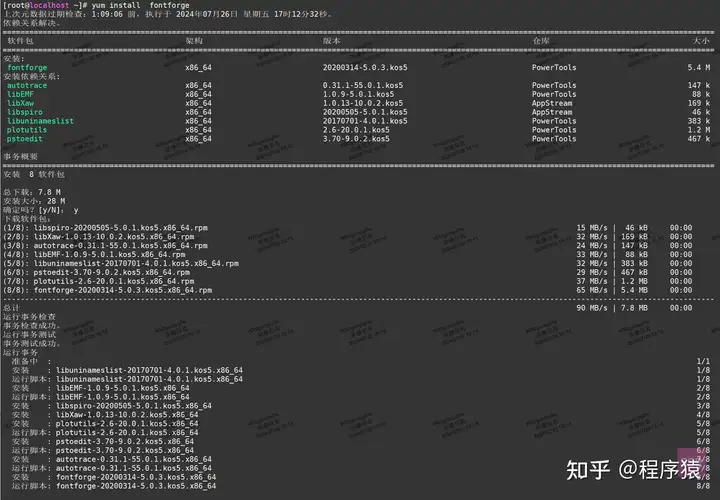Image resolution: width=720 pixels, height=500 pixels.
Task: Select green autotrace package name in table
Action: (27, 85)
